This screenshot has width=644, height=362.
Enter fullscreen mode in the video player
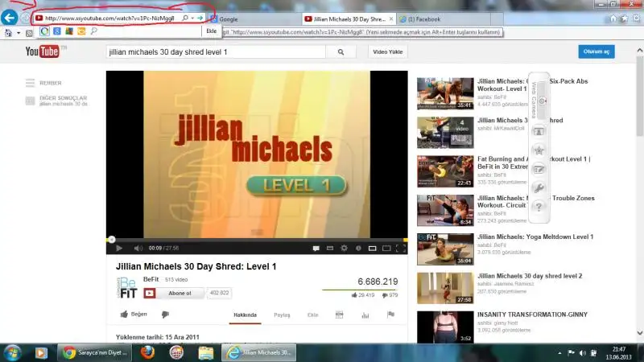pos(401,248)
